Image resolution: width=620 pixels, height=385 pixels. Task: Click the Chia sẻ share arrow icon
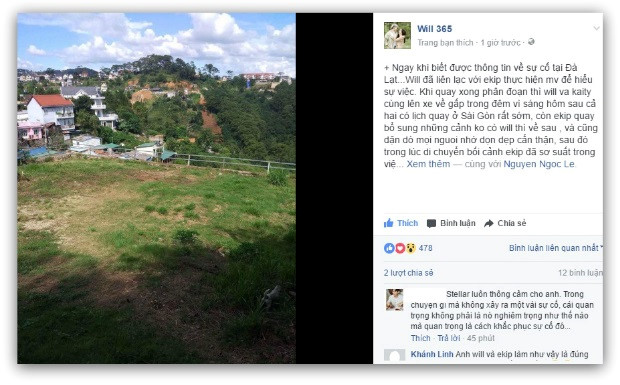tap(489, 223)
